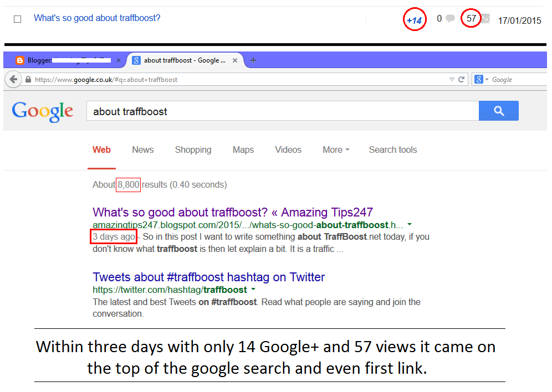Click the +14 Google+ count

coord(415,20)
